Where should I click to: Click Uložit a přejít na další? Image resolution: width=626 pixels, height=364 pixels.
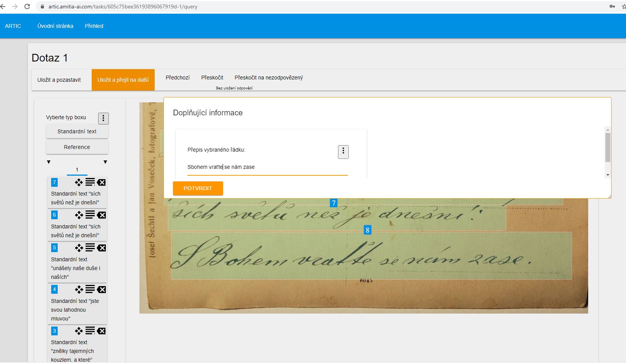[123, 80]
